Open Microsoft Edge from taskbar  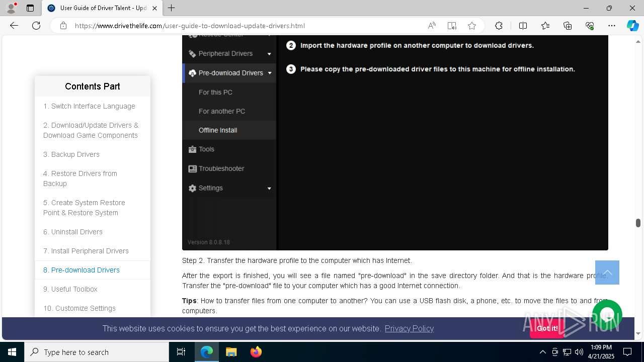point(207,352)
